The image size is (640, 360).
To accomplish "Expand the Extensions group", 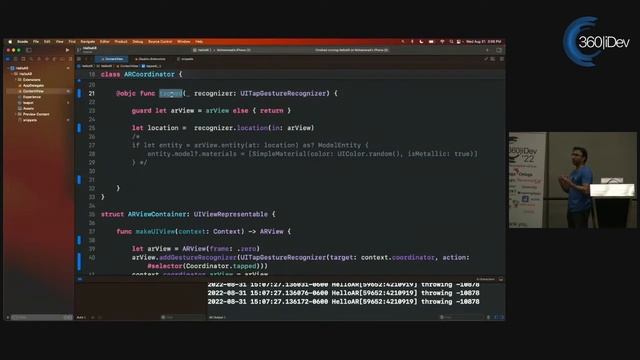I will (16, 80).
